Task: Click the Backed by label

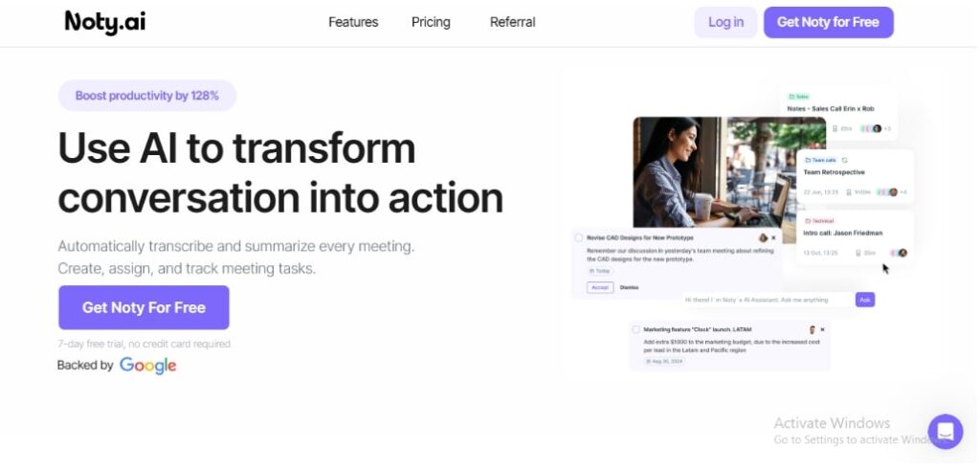Action: point(85,366)
